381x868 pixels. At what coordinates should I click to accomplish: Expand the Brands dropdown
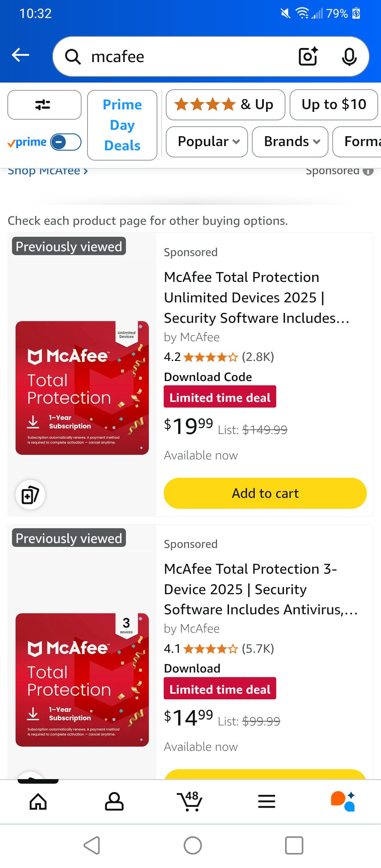click(290, 142)
